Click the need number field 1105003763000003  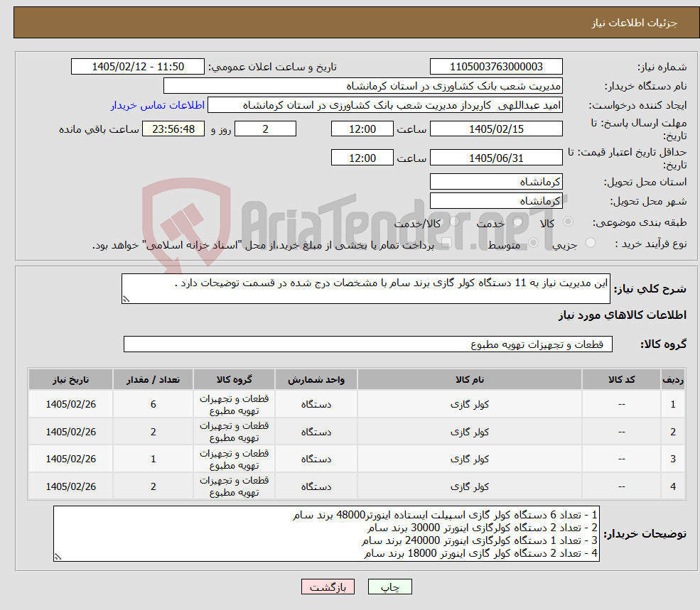(x=496, y=67)
